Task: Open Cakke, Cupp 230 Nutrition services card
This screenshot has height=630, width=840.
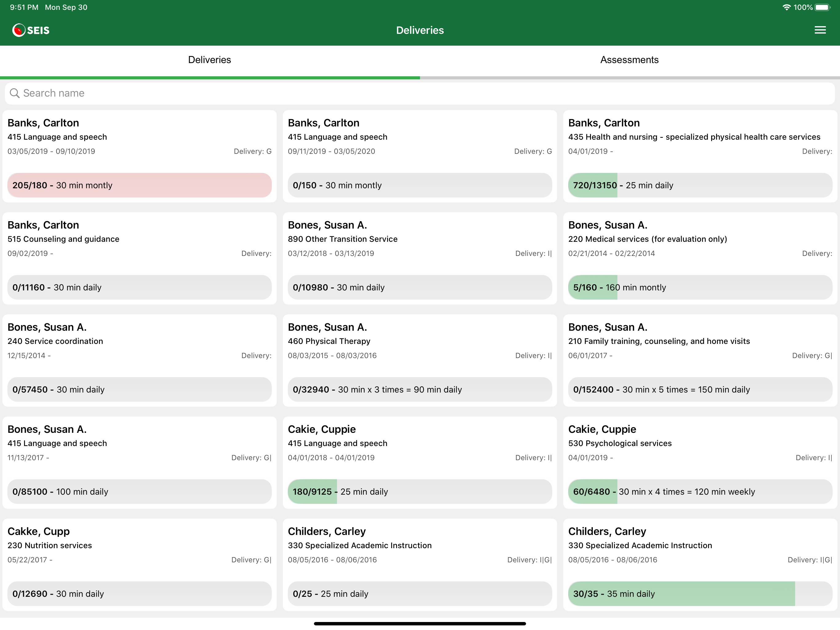Action: (x=139, y=565)
